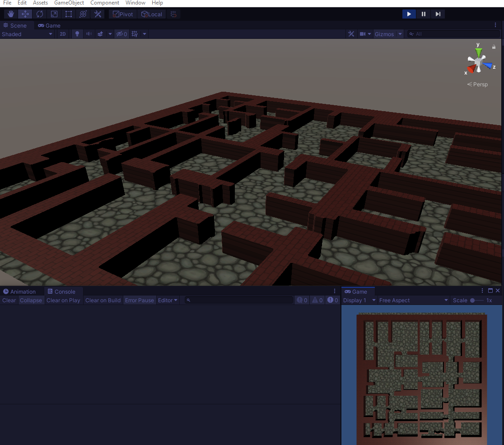Open Shaded draw mode dropdown

pyautogui.click(x=27, y=34)
